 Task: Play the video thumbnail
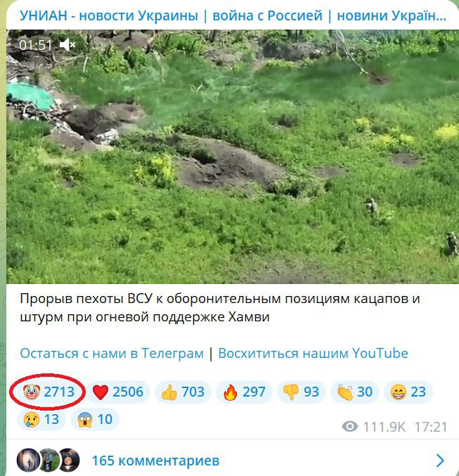233,157
